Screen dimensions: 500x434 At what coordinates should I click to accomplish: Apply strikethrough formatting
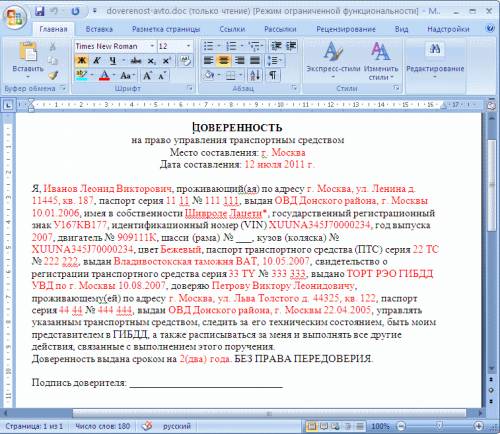point(136,61)
